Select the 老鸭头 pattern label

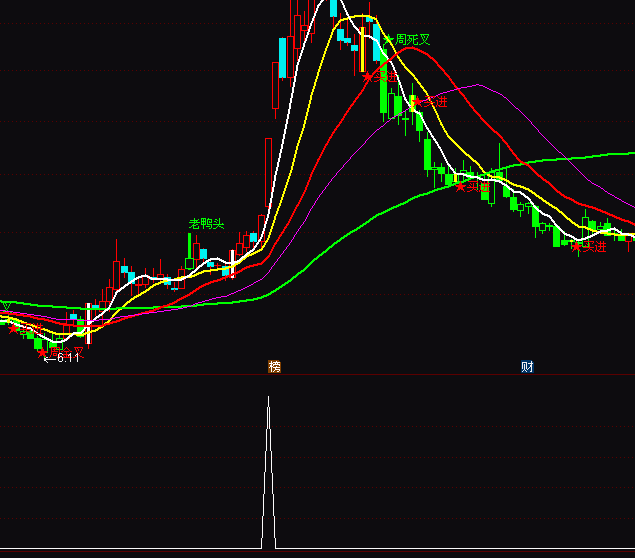click(x=207, y=224)
